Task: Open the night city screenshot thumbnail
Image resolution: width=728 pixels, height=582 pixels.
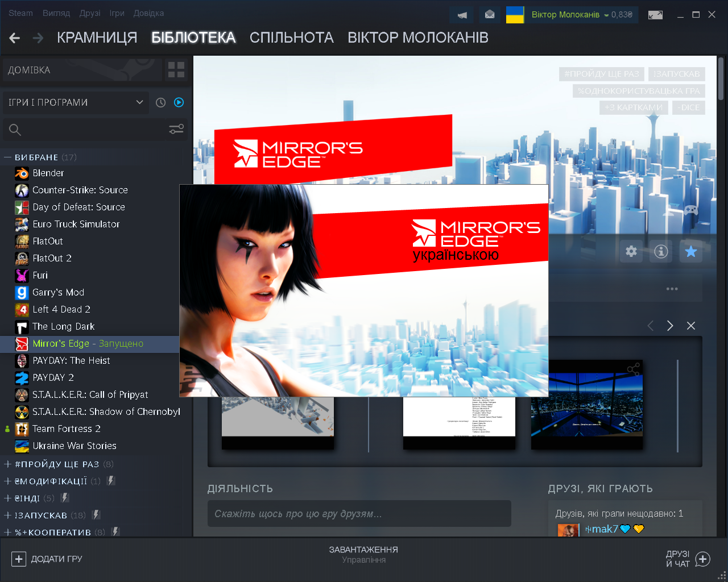Action: point(587,405)
